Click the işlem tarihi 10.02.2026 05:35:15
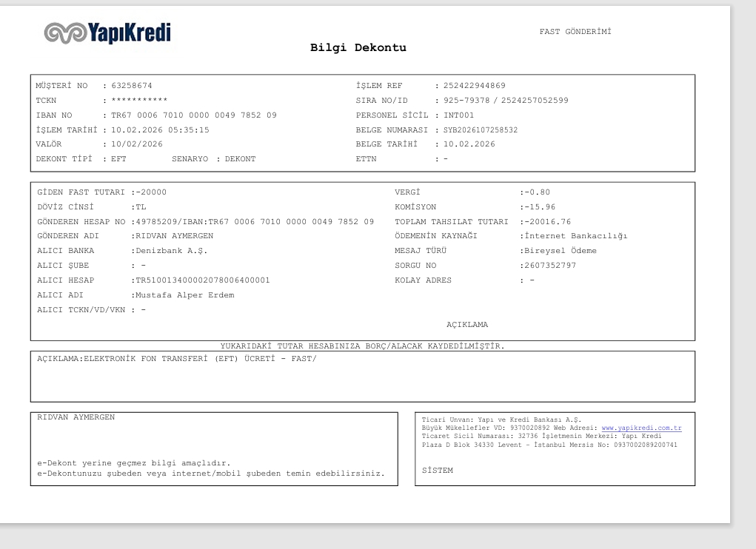 click(160, 130)
